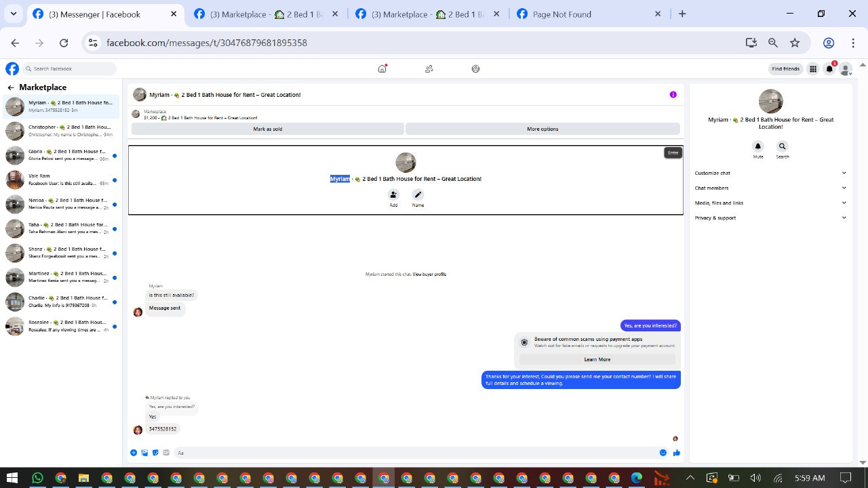Expand Chat members section
The height and width of the screenshot is (488, 868).
[770, 188]
